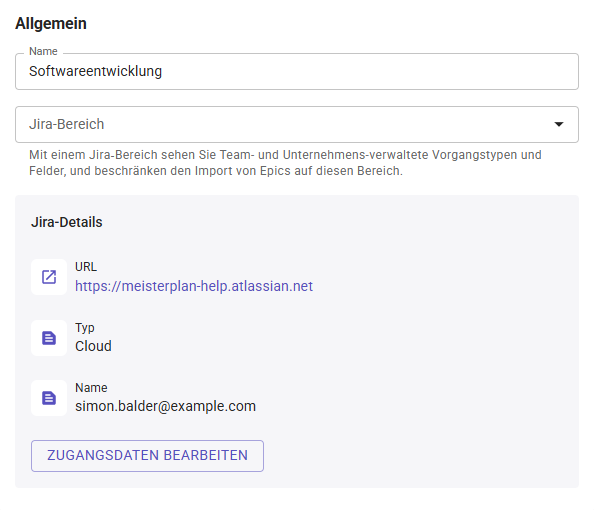
Task: Select the Jira-Bereich combo box field
Action: [297, 124]
